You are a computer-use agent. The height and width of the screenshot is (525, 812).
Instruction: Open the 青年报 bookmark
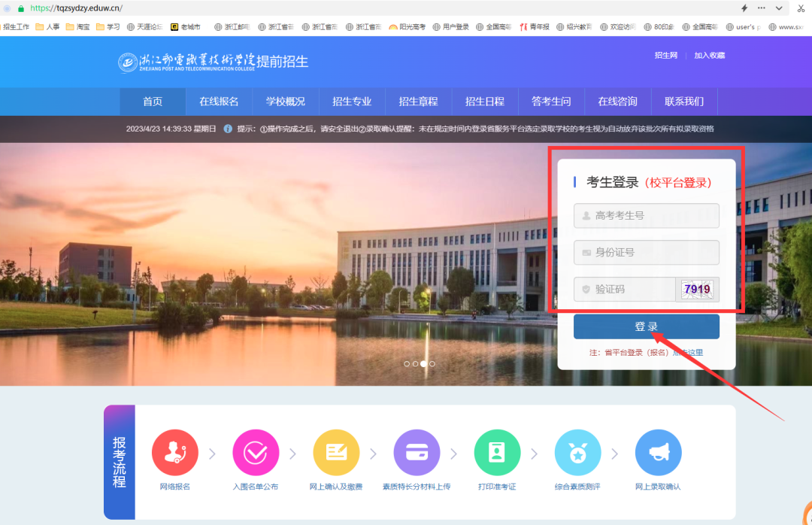click(535, 27)
